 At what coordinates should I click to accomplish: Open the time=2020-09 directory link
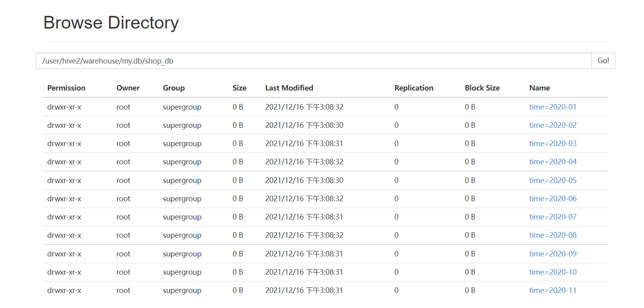point(553,254)
